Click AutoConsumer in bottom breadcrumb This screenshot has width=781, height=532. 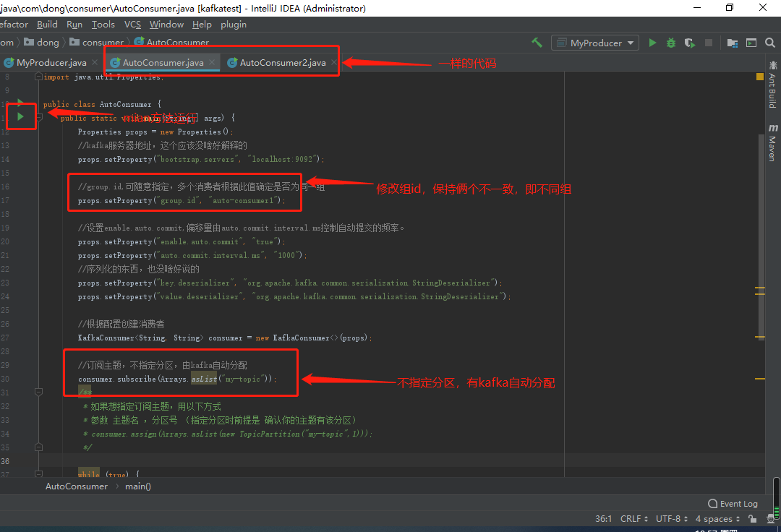[x=76, y=486]
